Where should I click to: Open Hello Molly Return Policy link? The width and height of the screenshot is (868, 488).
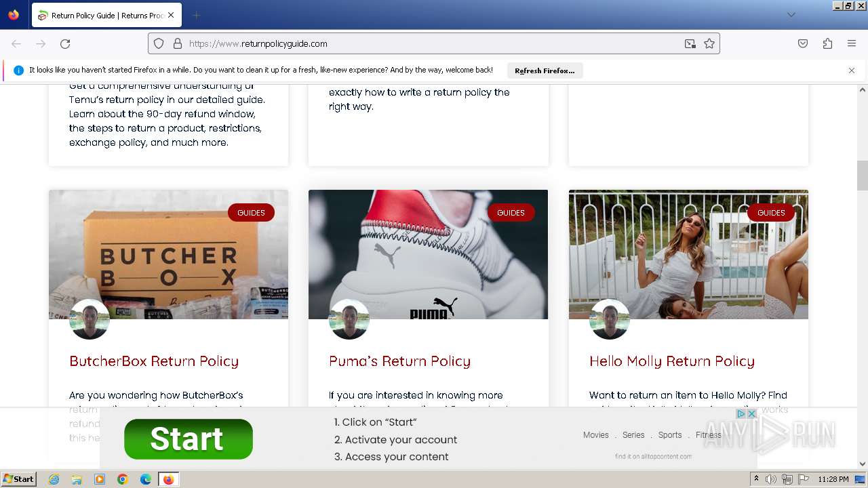coord(672,361)
